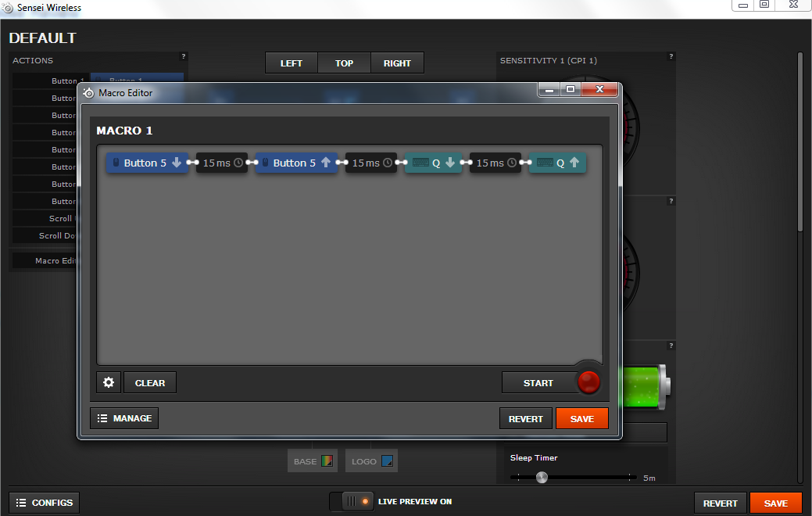Close the Macro Editor window
Viewport: 812px width, 516px height.
point(599,89)
